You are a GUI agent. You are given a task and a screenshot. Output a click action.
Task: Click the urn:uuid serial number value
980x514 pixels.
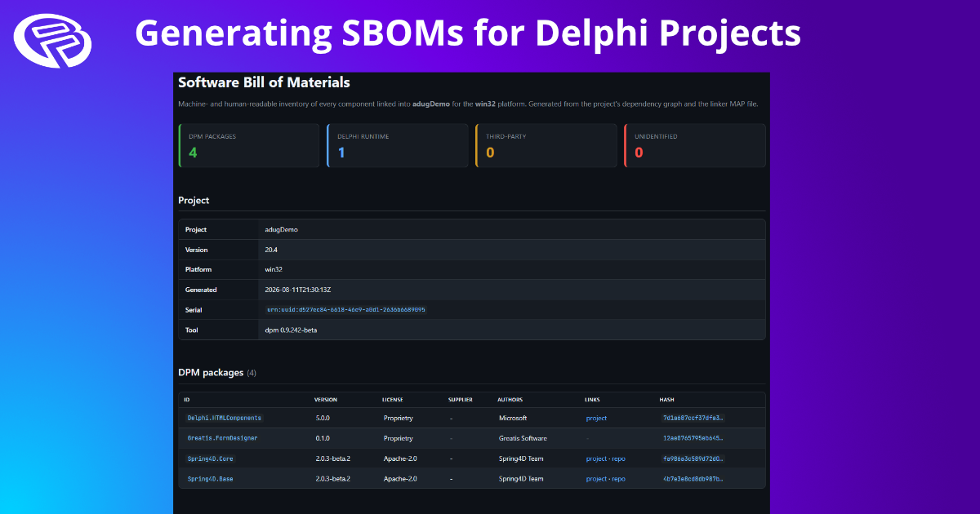345,310
